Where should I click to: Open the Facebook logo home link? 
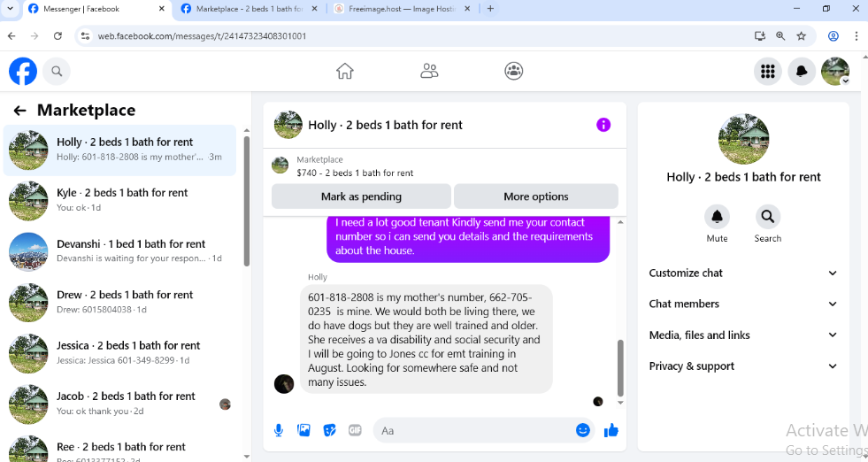[23, 71]
